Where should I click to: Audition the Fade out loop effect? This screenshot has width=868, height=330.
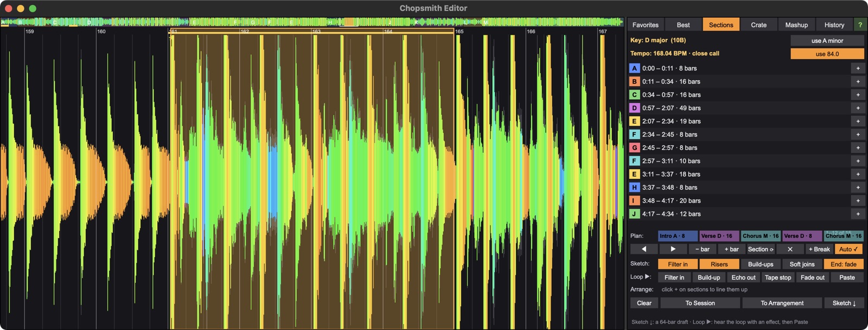pos(813,277)
